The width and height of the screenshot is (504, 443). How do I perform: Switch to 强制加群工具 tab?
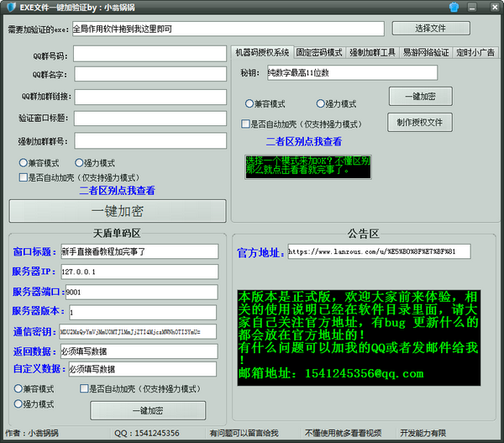click(x=372, y=52)
